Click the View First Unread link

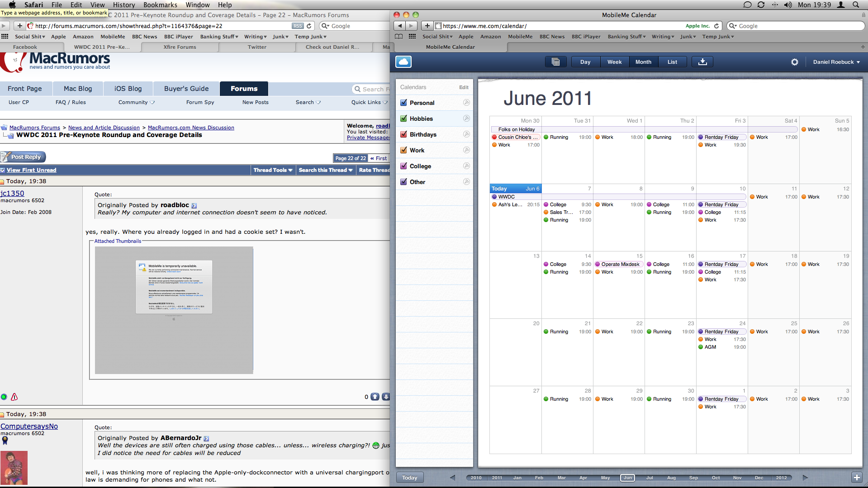(32, 170)
